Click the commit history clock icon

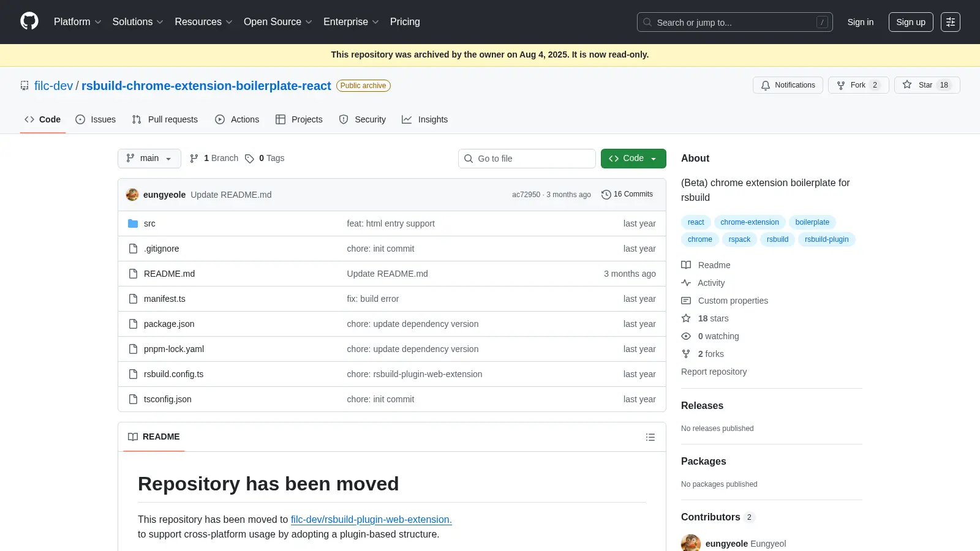606,195
